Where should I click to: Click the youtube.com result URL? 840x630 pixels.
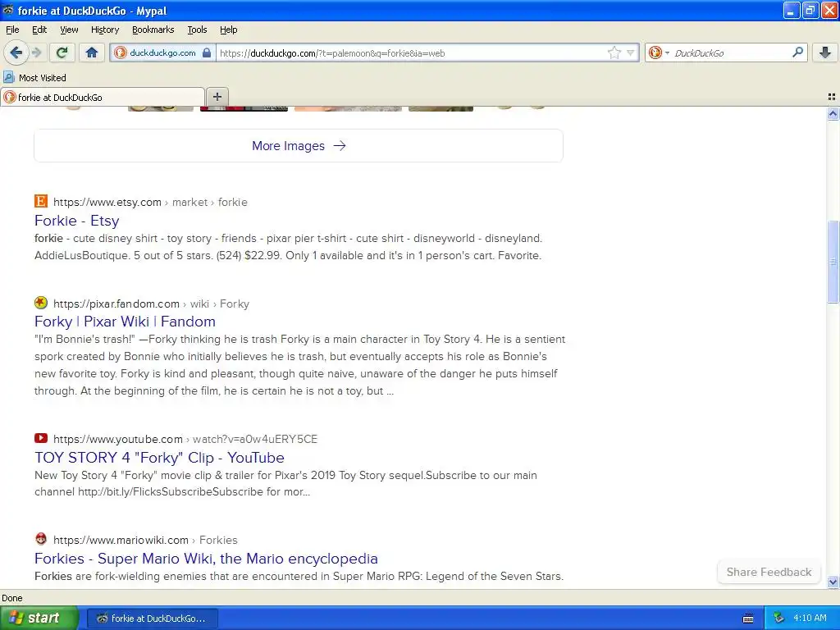click(x=185, y=440)
